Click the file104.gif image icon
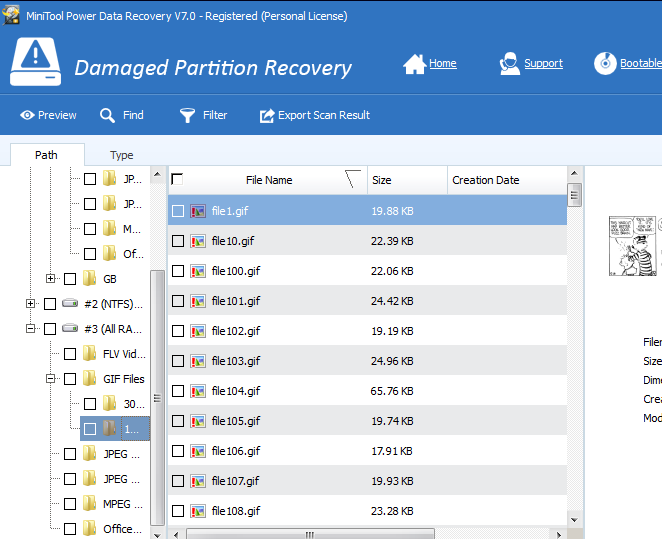Viewport: 662px width, 539px height. [x=198, y=391]
